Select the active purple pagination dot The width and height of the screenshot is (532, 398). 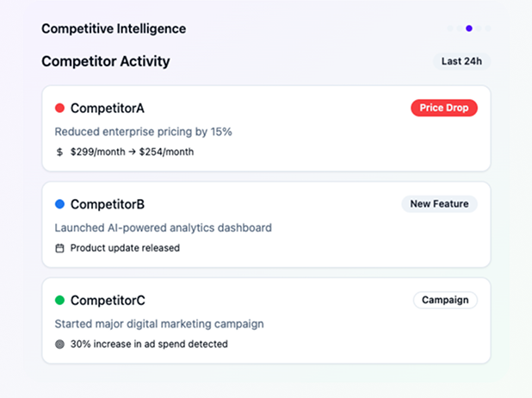tap(469, 28)
